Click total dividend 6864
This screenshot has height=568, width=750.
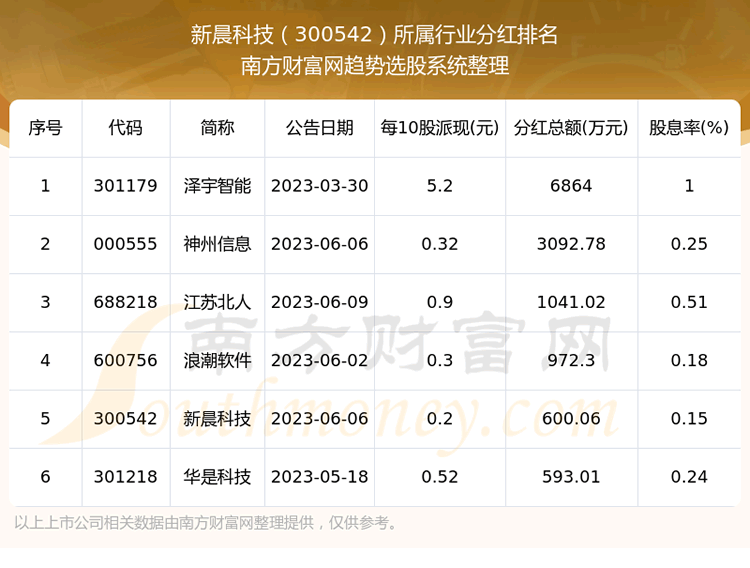point(571,186)
